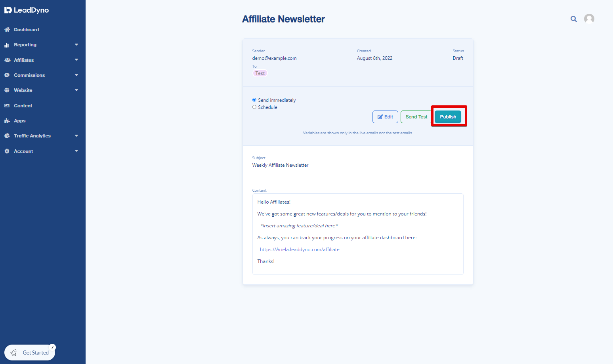Image resolution: width=613 pixels, height=364 pixels.
Task: Click the LeadDyno logo
Action: pos(27,10)
